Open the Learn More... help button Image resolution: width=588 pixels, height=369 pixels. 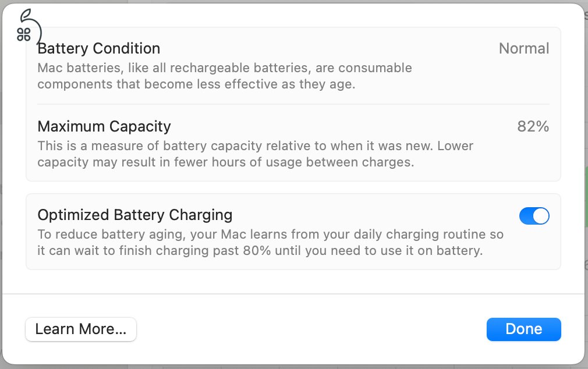click(81, 329)
